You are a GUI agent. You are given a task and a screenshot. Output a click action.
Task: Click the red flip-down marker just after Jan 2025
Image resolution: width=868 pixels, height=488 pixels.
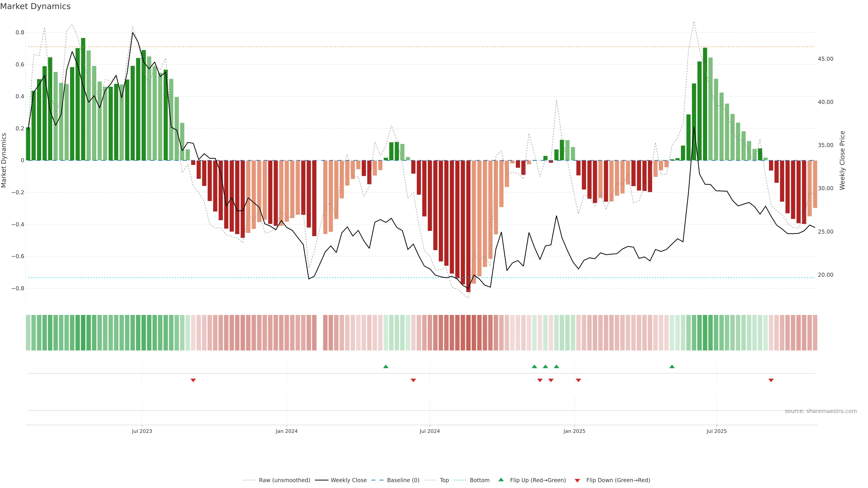(579, 380)
